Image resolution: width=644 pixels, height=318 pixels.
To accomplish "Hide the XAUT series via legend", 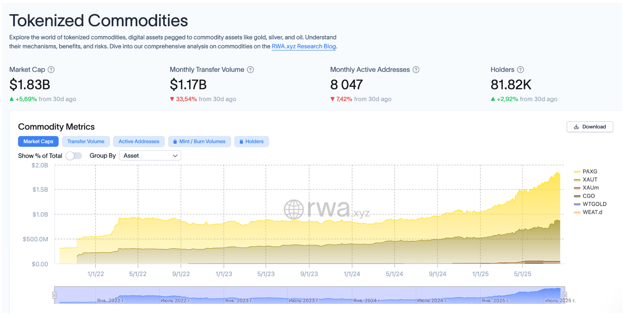I will [589, 180].
